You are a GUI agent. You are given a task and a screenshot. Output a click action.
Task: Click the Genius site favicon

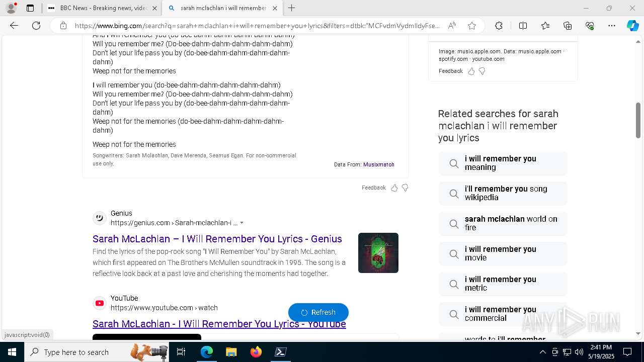[100, 218]
